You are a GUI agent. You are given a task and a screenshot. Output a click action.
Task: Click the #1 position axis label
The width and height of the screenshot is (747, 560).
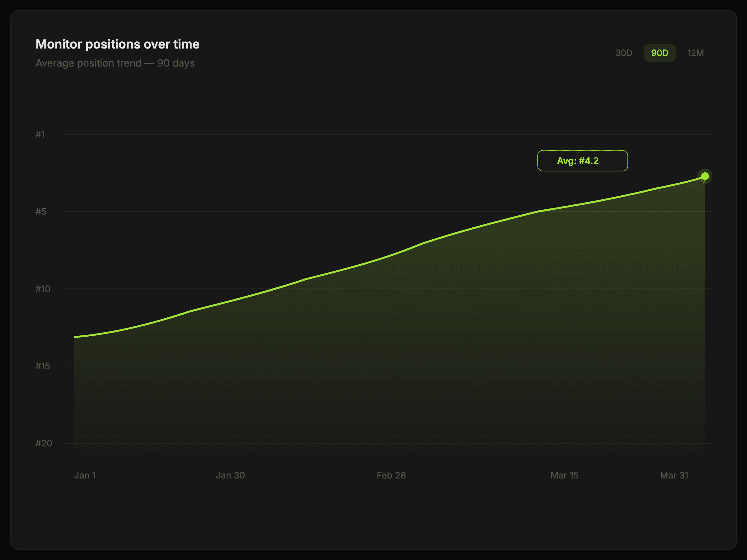[40, 134]
